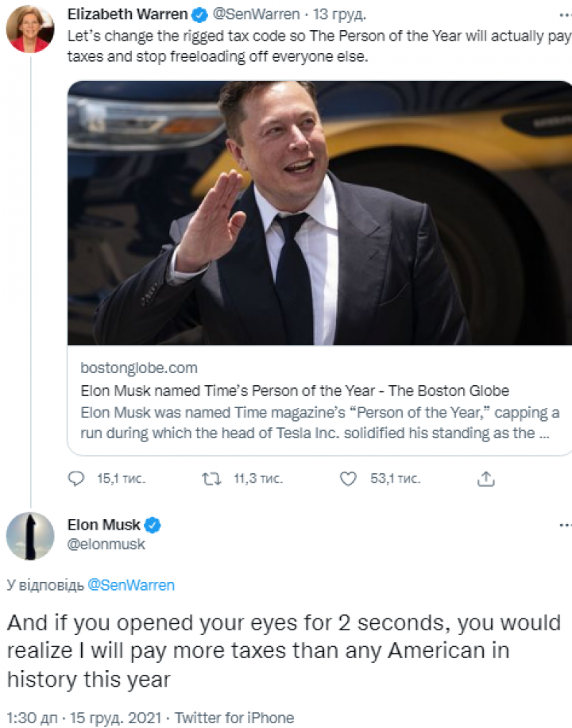
Task: Open the bostonglobe.com link card headline
Action: pyautogui.click(x=294, y=391)
